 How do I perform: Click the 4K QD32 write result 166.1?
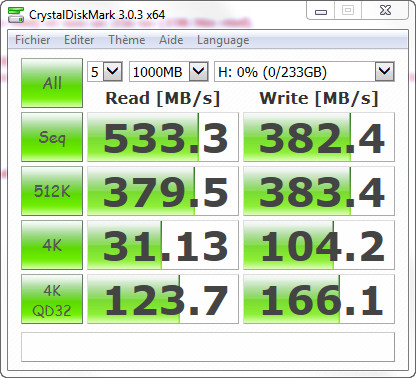(319, 299)
